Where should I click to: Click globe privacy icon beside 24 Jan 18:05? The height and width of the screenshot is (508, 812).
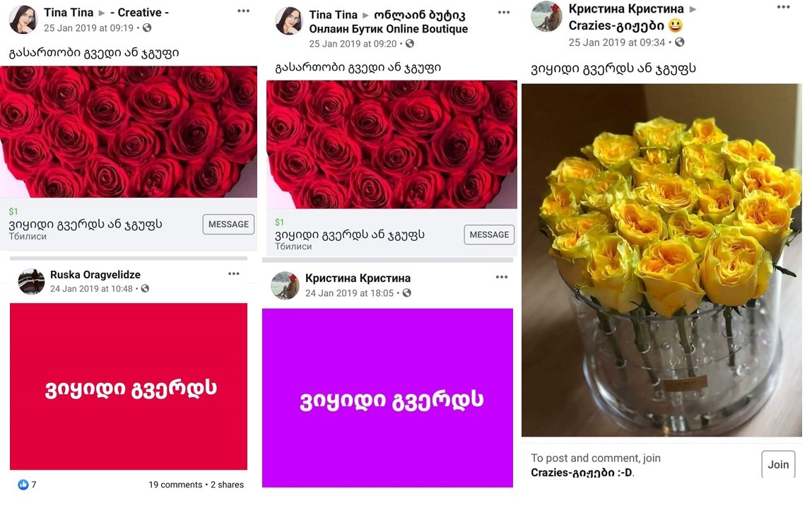point(407,293)
